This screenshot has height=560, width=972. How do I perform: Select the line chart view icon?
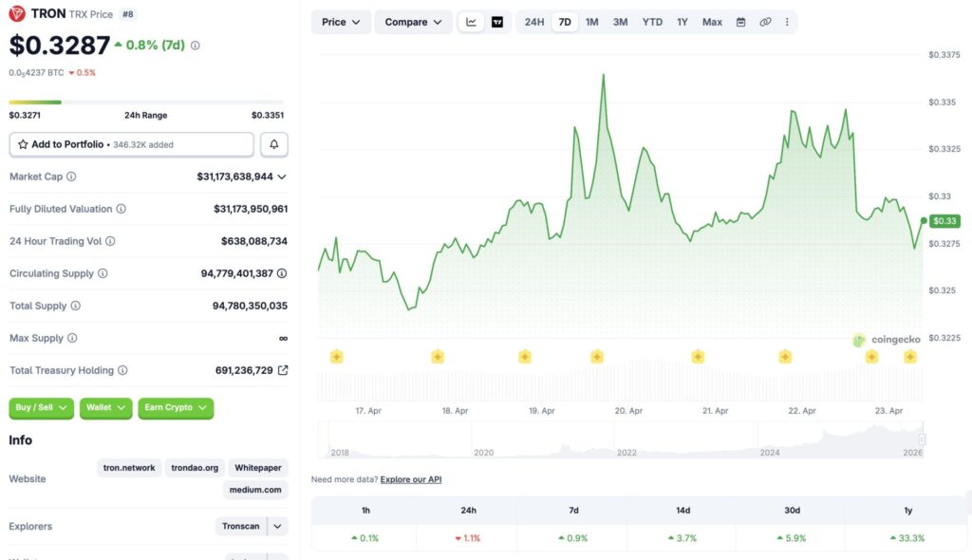472,22
